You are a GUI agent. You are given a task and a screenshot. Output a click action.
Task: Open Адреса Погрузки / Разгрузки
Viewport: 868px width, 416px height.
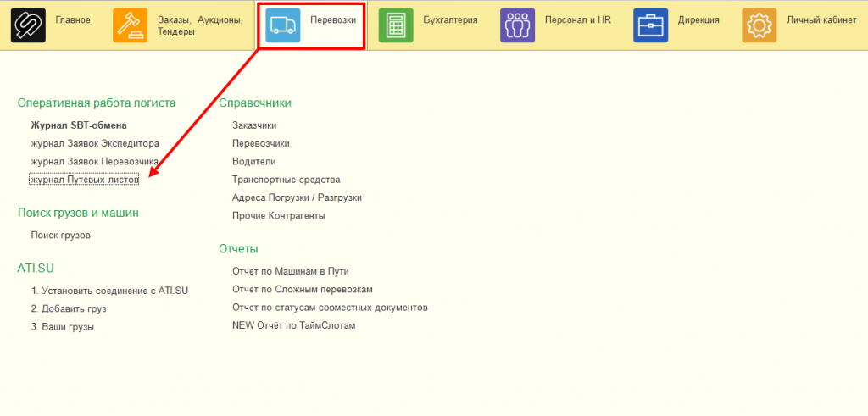(298, 197)
